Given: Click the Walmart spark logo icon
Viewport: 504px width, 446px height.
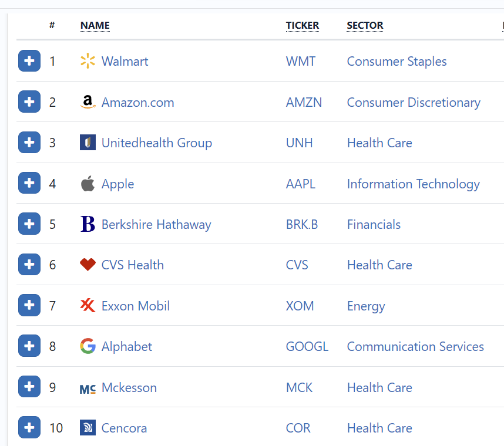Looking at the screenshot, I should pos(88,61).
